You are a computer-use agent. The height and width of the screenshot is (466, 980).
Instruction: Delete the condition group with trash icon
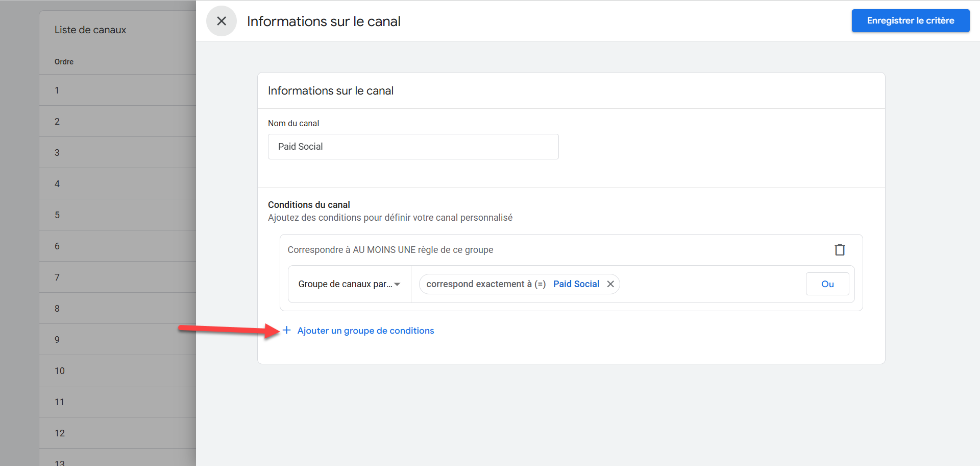click(840, 250)
